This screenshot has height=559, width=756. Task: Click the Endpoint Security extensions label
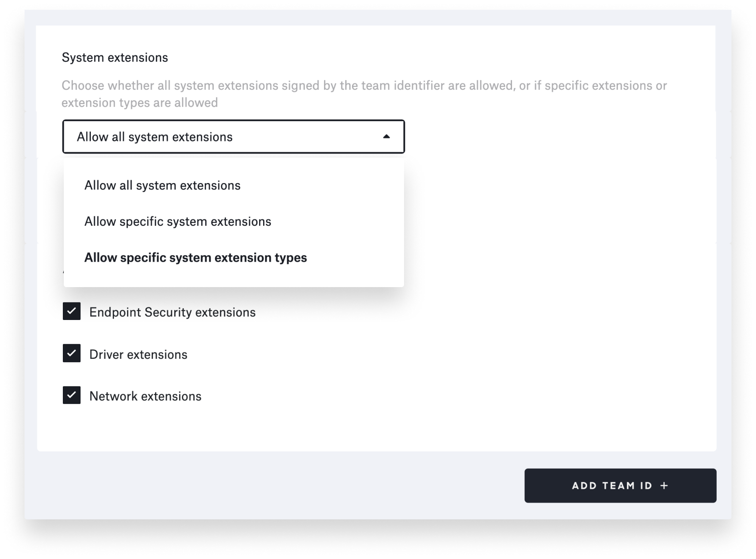172,312
